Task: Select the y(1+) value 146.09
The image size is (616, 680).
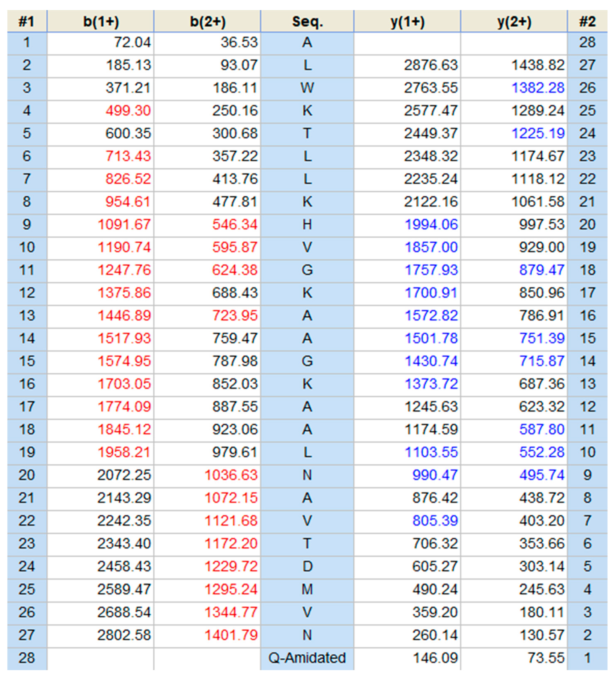Action: tap(435, 658)
